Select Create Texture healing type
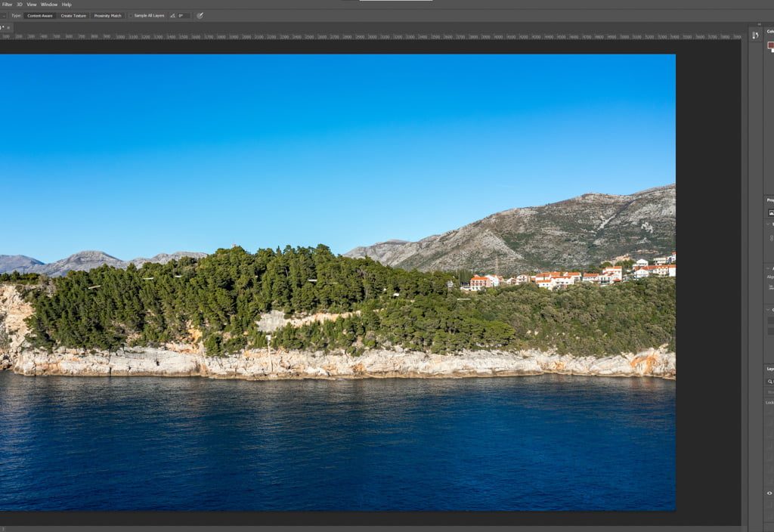 click(x=73, y=15)
